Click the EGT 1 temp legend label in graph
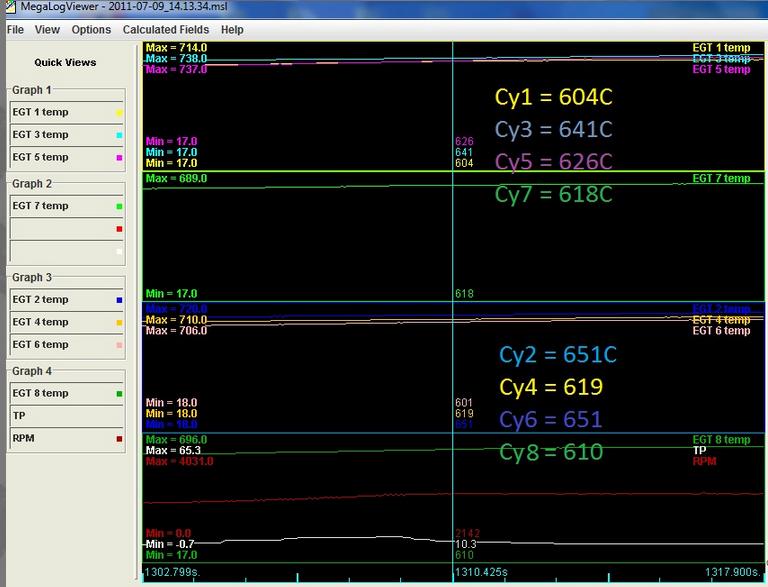Image resolution: width=768 pixels, height=587 pixels. pos(721,48)
